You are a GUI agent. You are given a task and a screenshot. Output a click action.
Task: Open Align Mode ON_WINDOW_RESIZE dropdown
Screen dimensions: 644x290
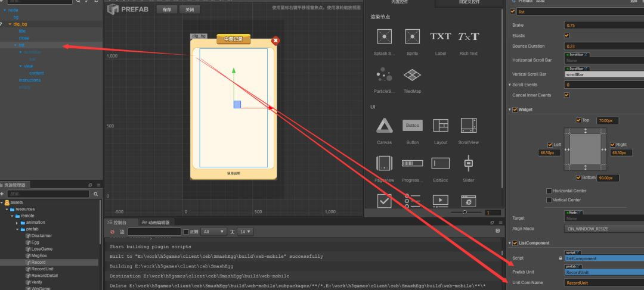point(604,229)
